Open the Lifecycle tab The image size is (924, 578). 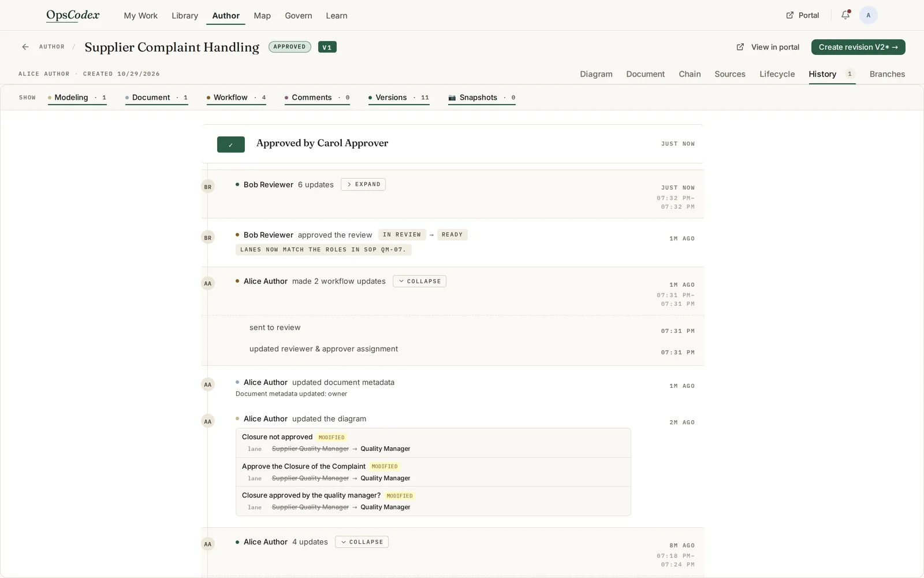pyautogui.click(x=777, y=74)
